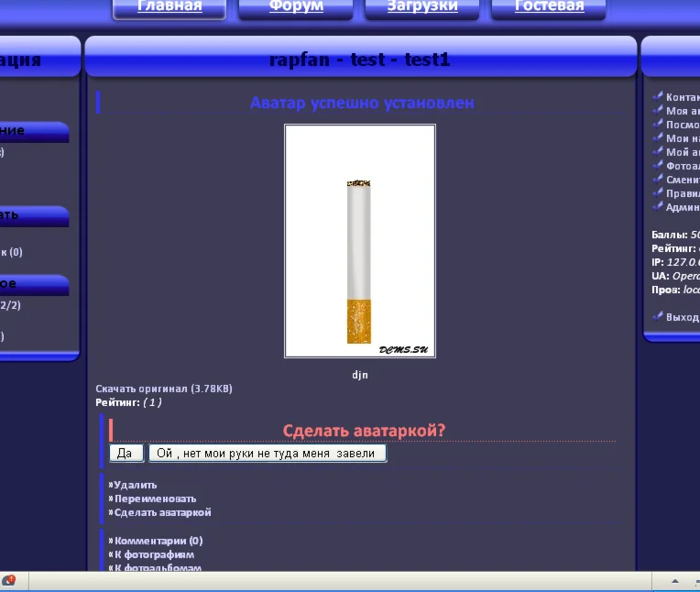Confirm avatar with the Да button
700x592 pixels.
click(x=126, y=453)
